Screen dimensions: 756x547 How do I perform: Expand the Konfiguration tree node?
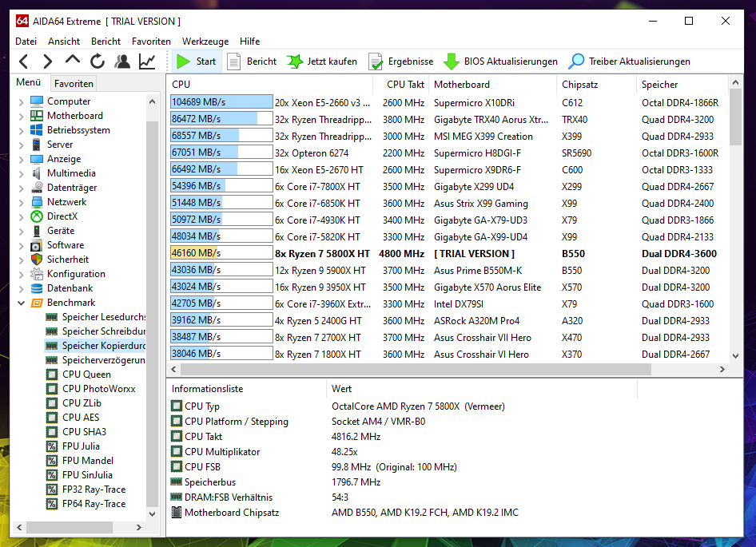pos(22,274)
